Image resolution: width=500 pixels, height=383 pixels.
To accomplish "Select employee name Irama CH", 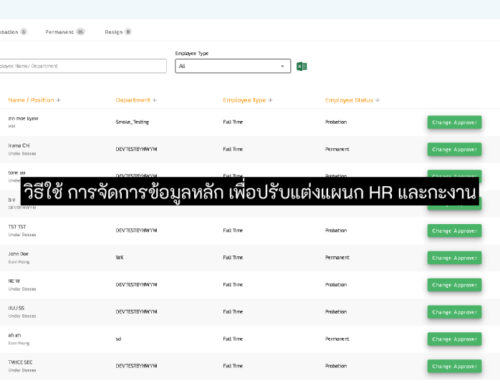I will (x=19, y=145).
